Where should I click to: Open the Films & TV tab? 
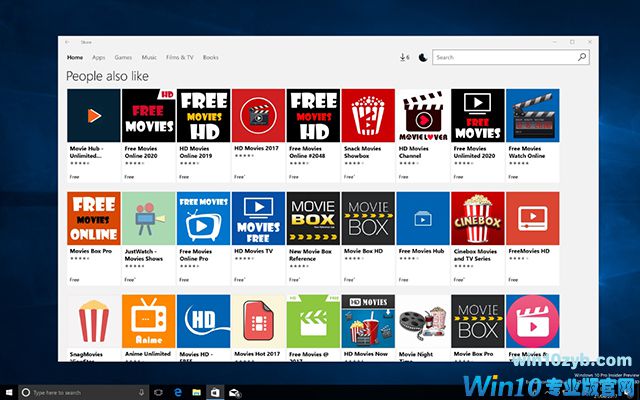(180, 58)
